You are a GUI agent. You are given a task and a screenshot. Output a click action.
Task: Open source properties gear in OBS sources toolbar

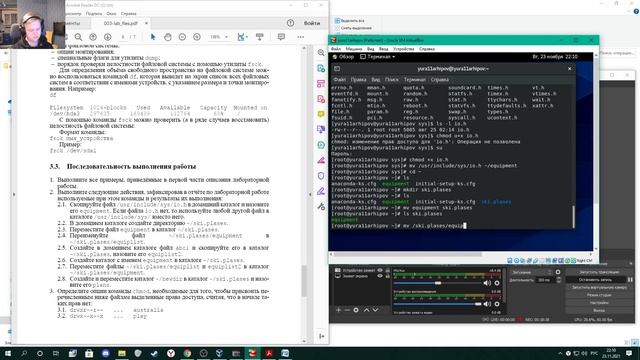[356, 310]
